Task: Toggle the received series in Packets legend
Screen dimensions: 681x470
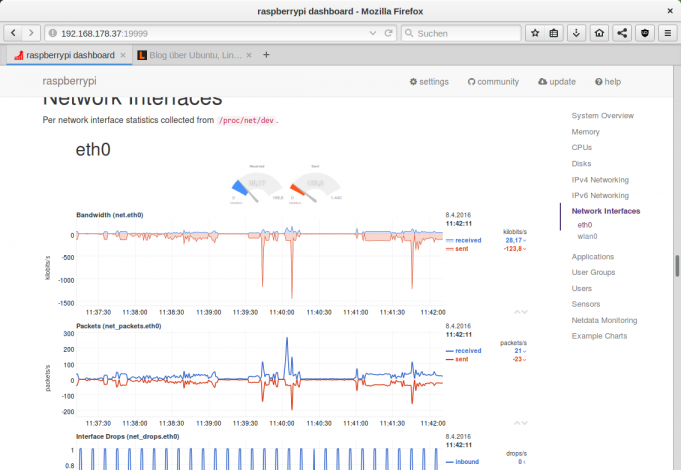Action: (x=468, y=351)
